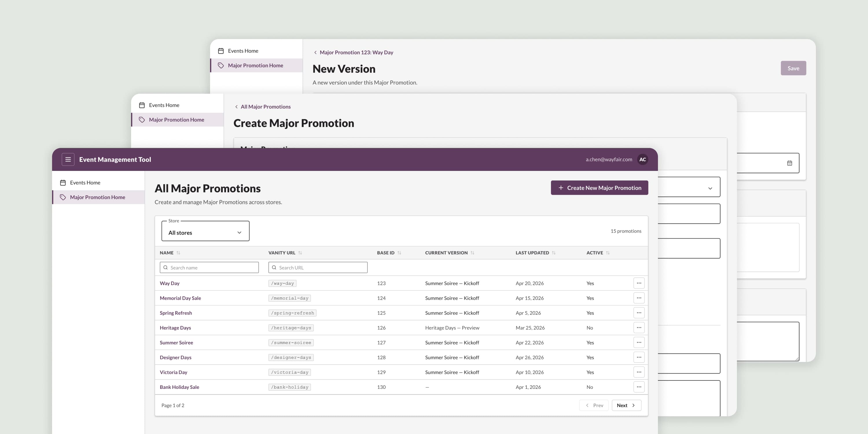Go back to Major Promotion 123: Way Day
The image size is (868, 434).
(353, 53)
